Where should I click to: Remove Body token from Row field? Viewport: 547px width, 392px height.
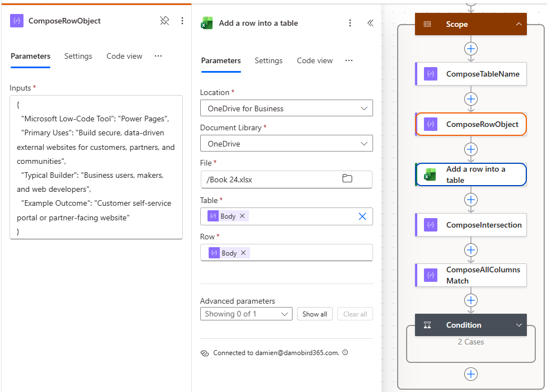[x=243, y=253]
